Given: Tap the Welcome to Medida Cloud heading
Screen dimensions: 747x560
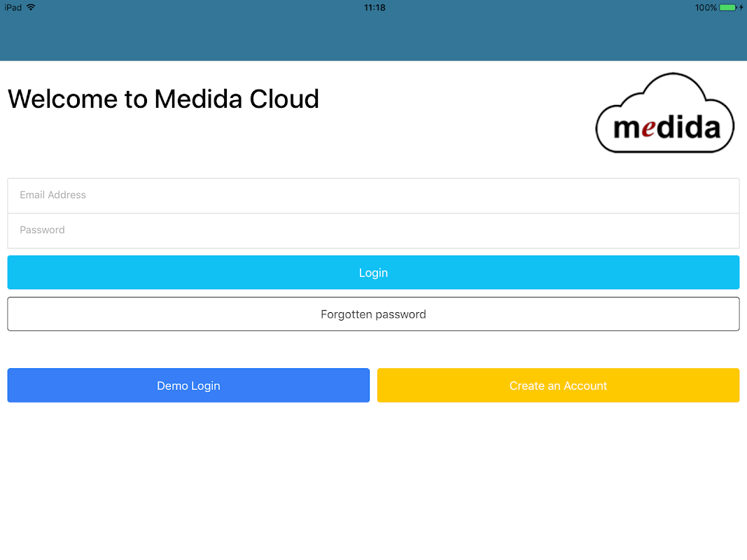Looking at the screenshot, I should [x=163, y=99].
